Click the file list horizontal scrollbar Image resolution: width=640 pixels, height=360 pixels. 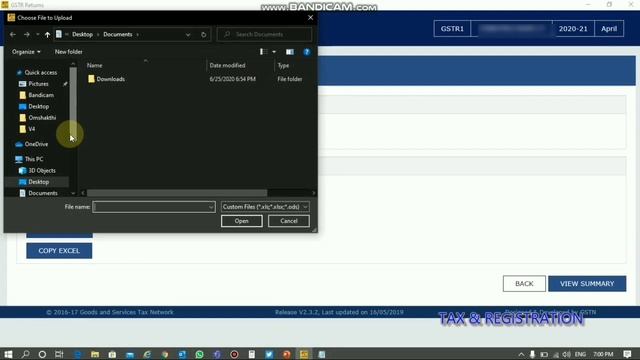coord(177,193)
